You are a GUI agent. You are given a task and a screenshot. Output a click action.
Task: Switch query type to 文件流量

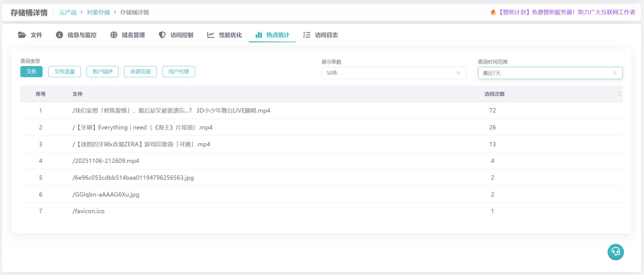(64, 72)
